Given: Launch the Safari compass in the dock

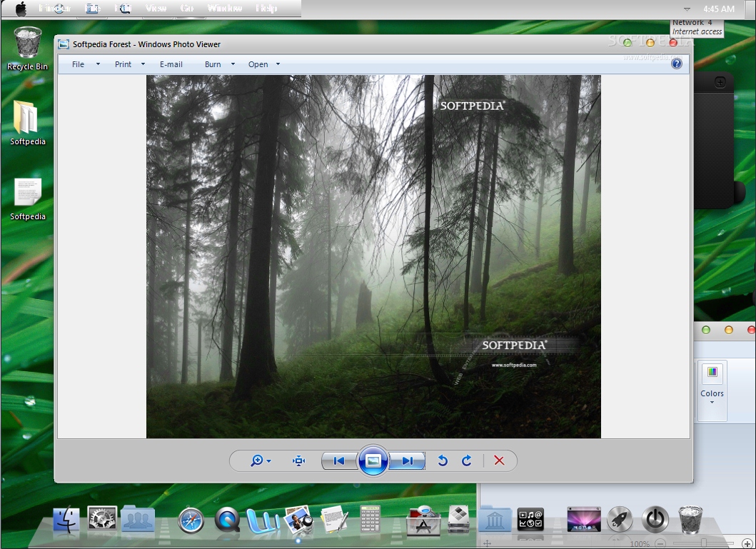Looking at the screenshot, I should pyautogui.click(x=191, y=520).
